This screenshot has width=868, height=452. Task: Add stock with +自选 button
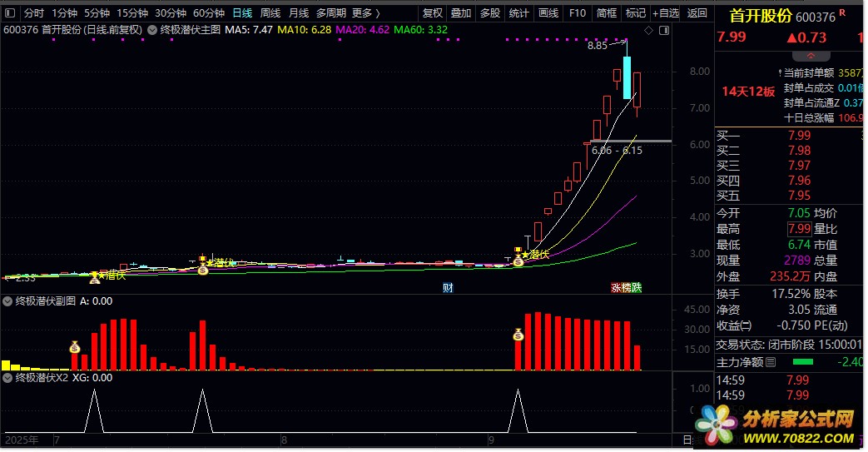point(666,12)
